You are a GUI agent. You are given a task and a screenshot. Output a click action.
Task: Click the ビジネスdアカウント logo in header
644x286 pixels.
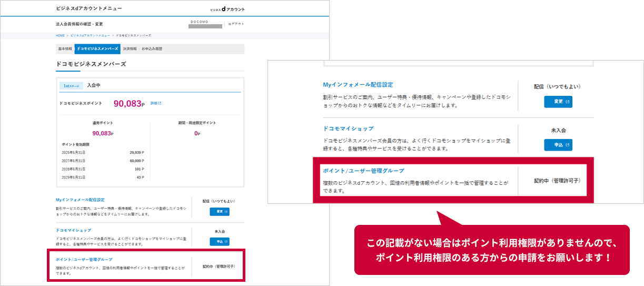(227, 9)
